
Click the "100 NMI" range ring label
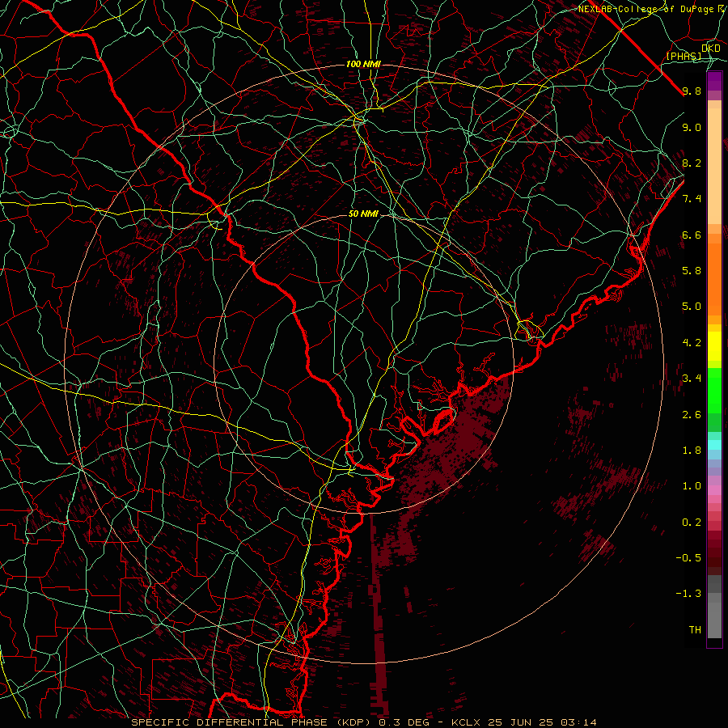click(x=363, y=64)
